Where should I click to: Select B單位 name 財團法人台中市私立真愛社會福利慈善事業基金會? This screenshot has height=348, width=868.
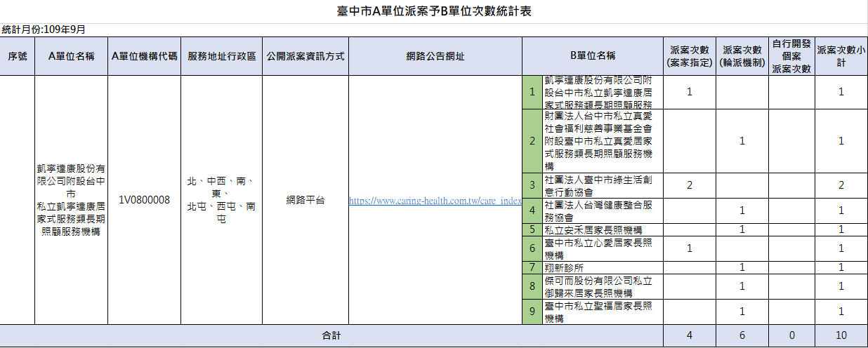pyautogui.click(x=603, y=140)
